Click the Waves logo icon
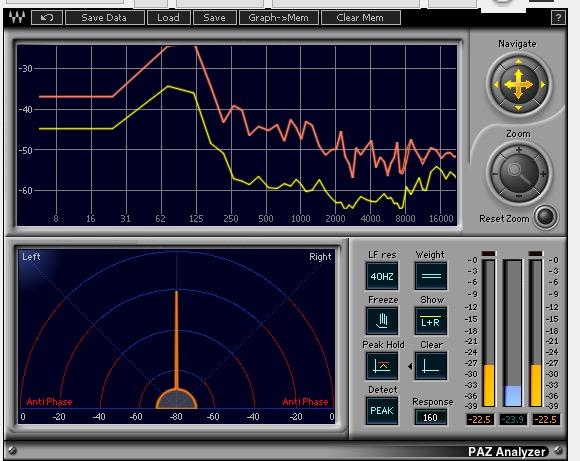Image resolution: width=580 pixels, height=461 pixels. pos(17,17)
